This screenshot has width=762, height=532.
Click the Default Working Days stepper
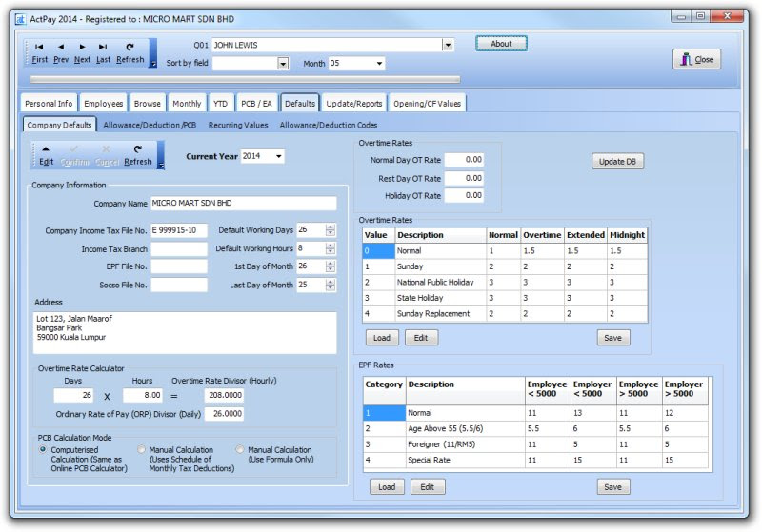[331, 230]
